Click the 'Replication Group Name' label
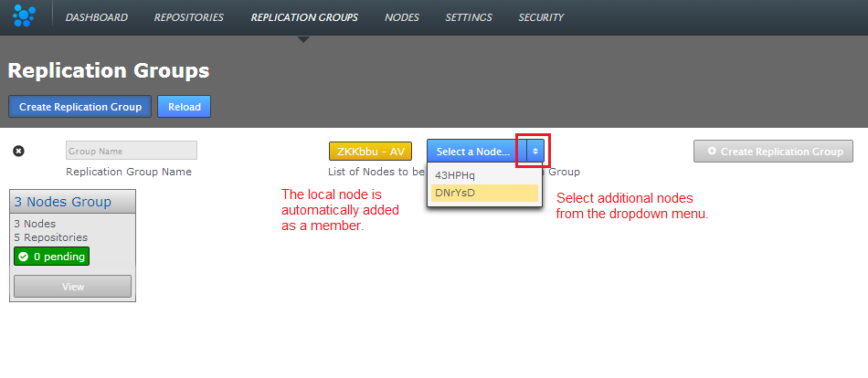868x378 pixels. click(x=129, y=172)
